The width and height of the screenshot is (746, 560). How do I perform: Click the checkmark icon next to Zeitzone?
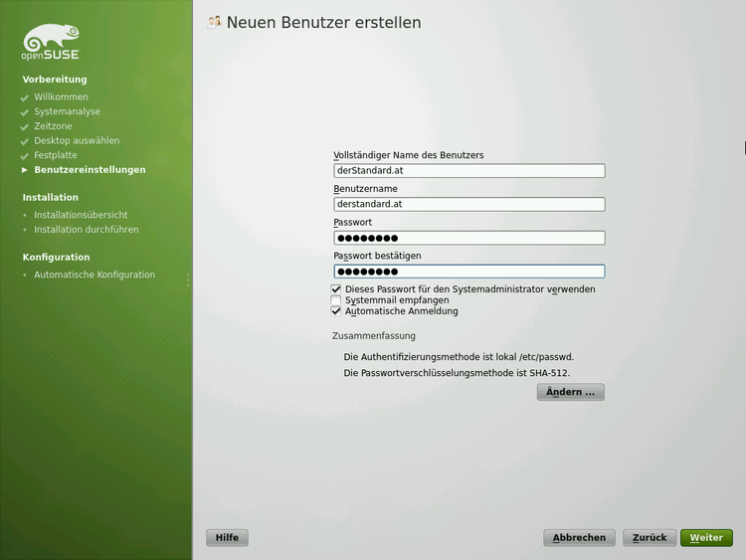(25, 127)
